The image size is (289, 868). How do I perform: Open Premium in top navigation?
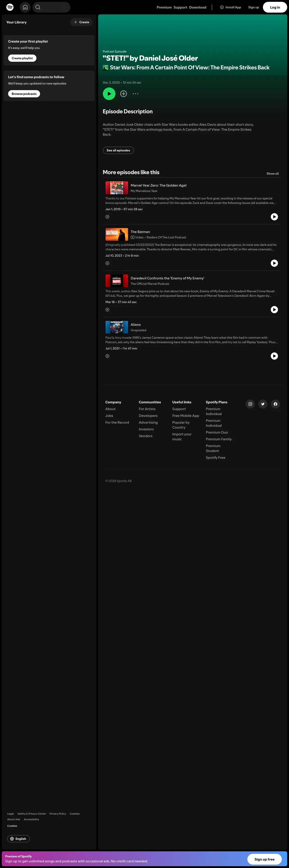164,7
